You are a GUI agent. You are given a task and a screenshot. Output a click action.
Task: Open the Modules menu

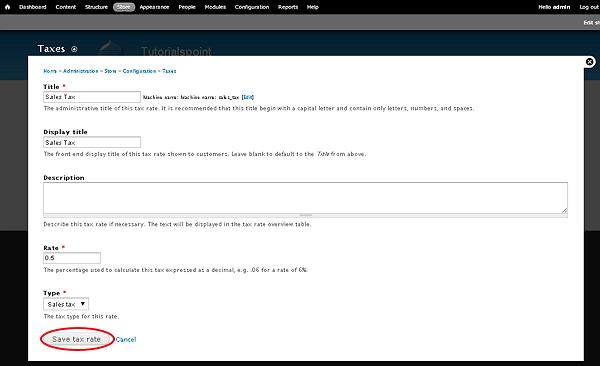215,7
